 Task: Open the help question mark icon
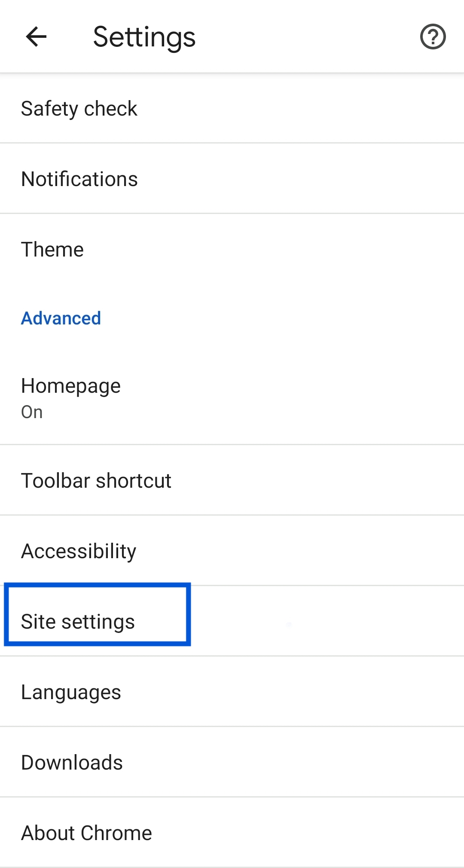click(433, 37)
